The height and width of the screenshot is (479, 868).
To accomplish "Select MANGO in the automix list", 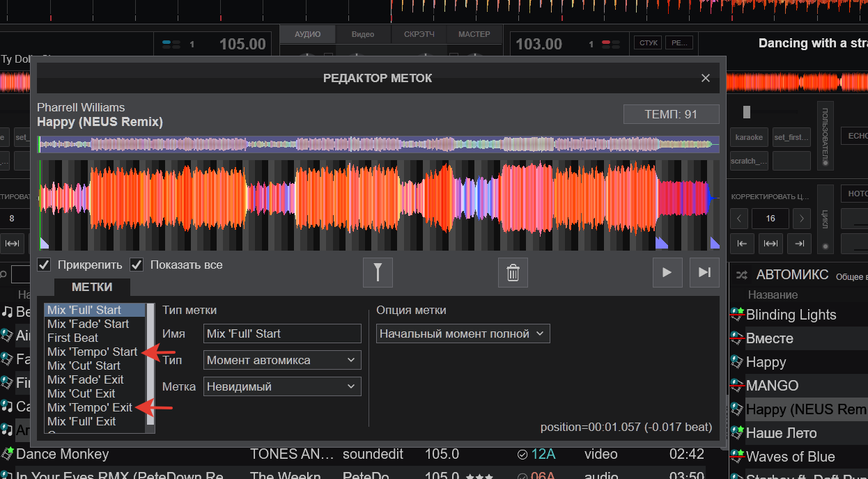I will pos(773,386).
